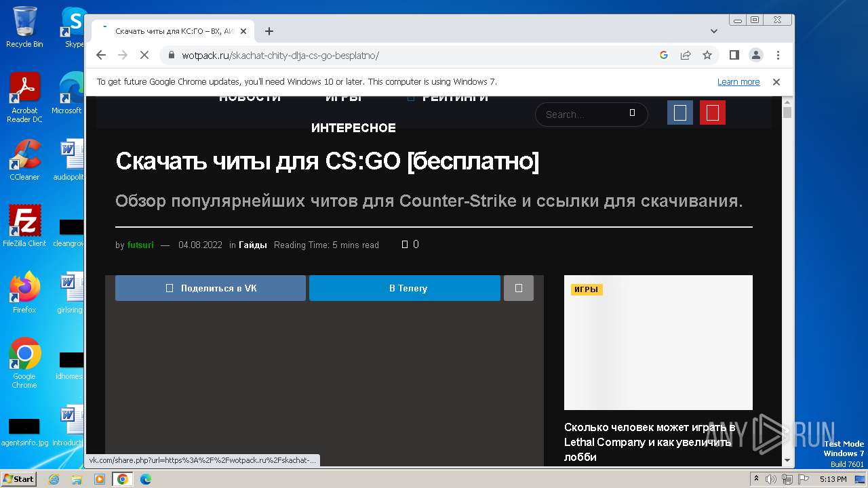The width and height of the screenshot is (868, 488).
Task: Share this page icon in address bar
Action: (x=686, y=56)
